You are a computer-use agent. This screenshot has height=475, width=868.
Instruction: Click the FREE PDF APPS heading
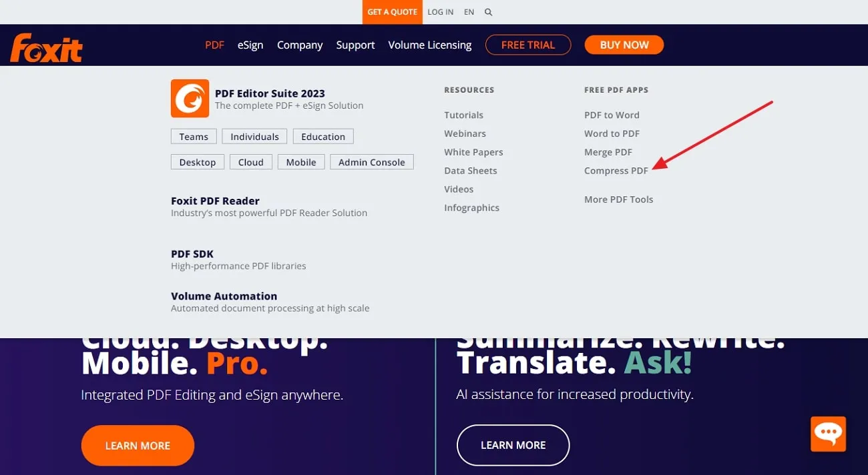[616, 90]
